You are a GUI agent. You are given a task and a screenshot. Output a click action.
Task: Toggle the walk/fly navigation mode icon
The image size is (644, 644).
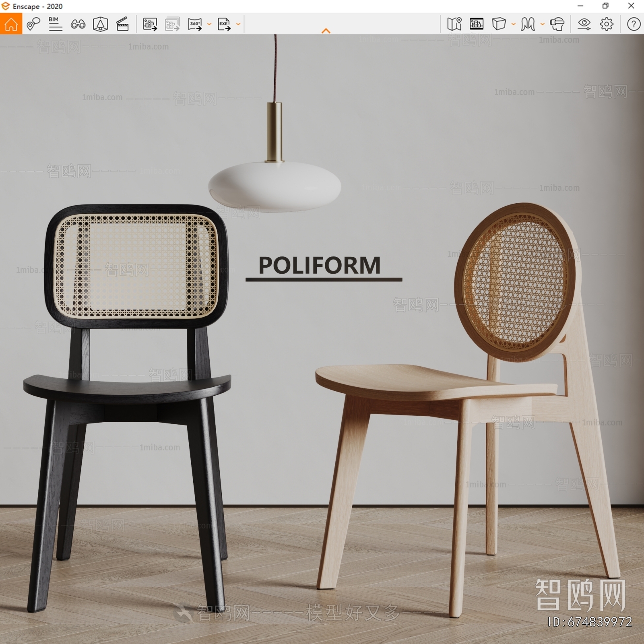(x=528, y=24)
